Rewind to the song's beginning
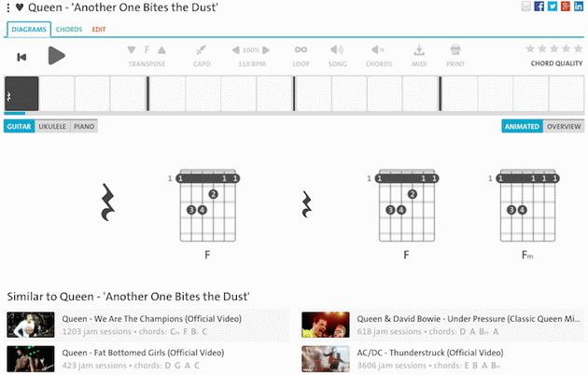588x375 pixels. coord(21,57)
